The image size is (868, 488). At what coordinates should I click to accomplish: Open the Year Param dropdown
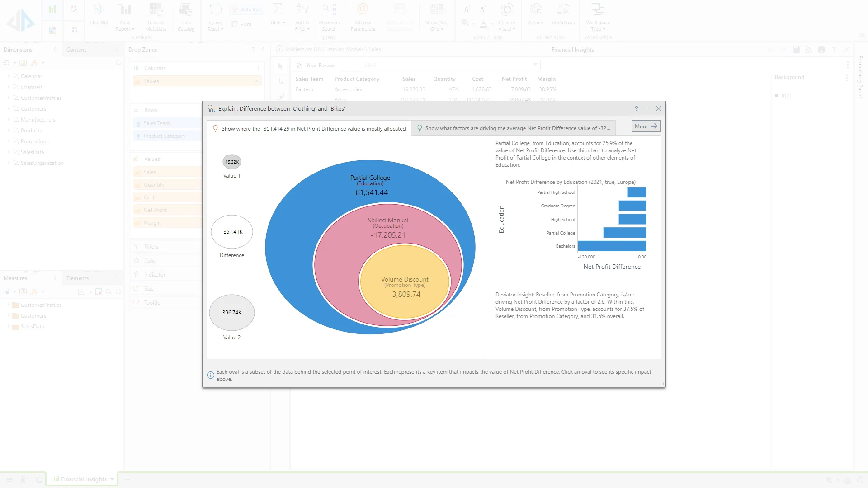pyautogui.click(x=535, y=65)
